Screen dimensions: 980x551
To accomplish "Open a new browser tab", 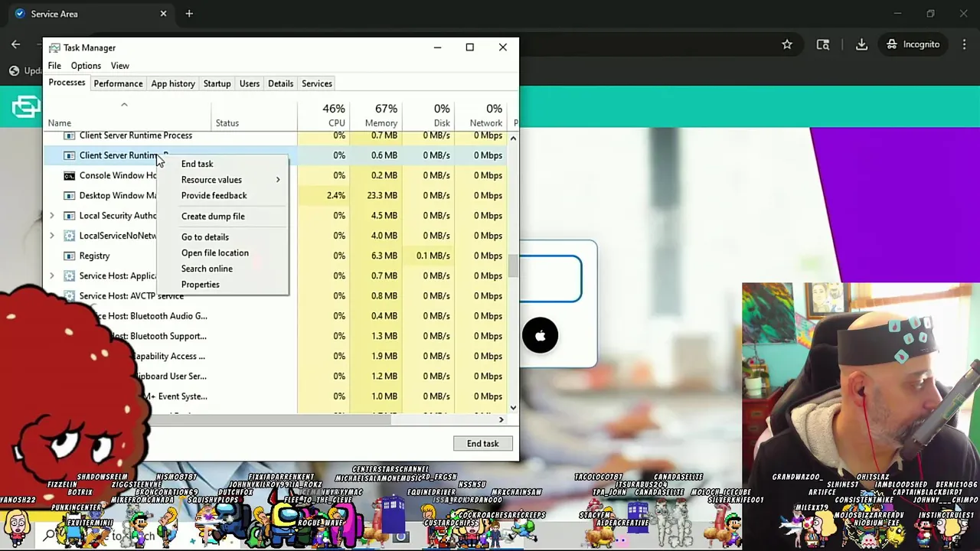I will tap(189, 14).
